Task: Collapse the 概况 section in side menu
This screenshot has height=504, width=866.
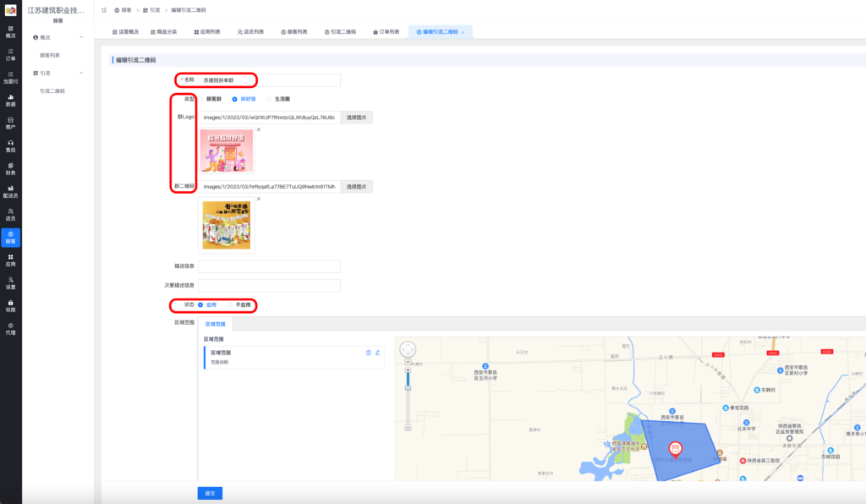Action: click(x=80, y=37)
